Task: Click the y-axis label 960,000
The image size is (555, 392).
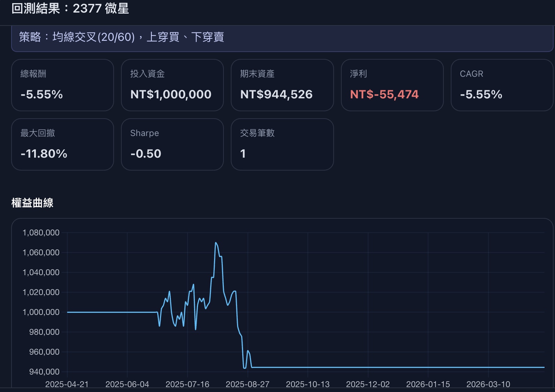Action: 44,352
